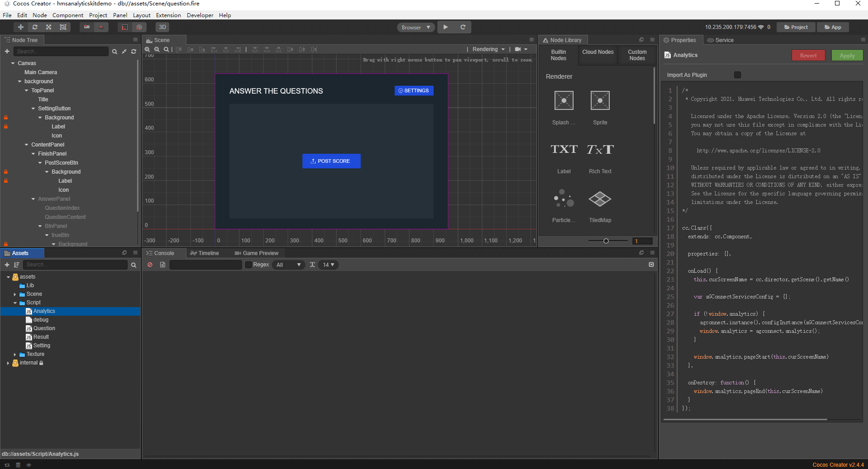This screenshot has width=868, height=469.
Task: Click the Node Tree search field
Action: pyautogui.click(x=61, y=52)
